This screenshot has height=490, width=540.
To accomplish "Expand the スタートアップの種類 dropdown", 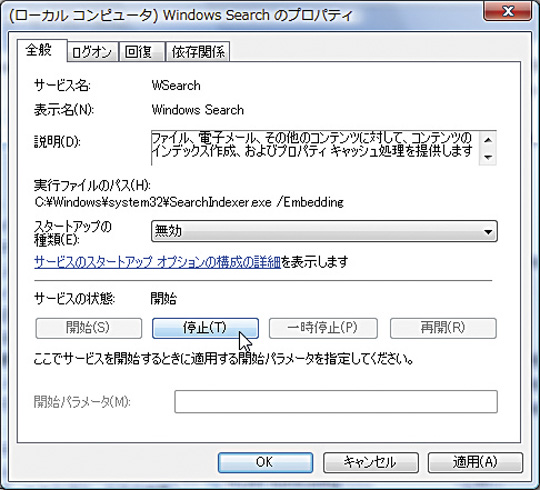I will (x=324, y=231).
